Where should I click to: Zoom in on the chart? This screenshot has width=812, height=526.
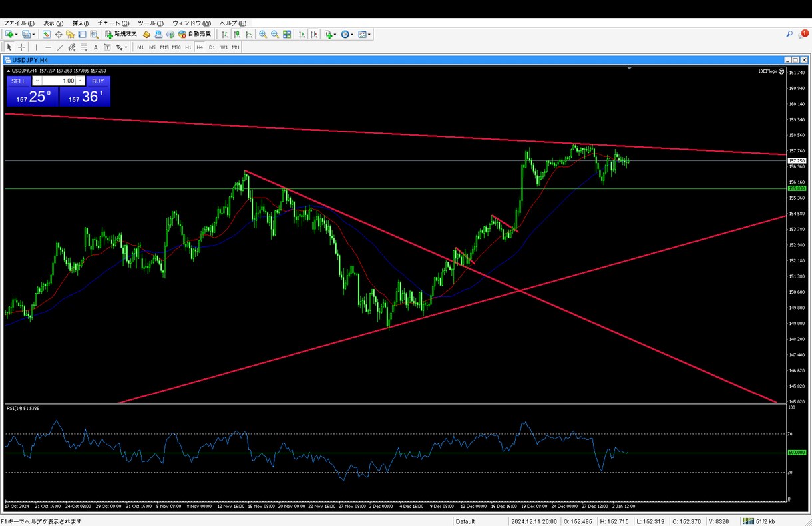click(x=263, y=34)
